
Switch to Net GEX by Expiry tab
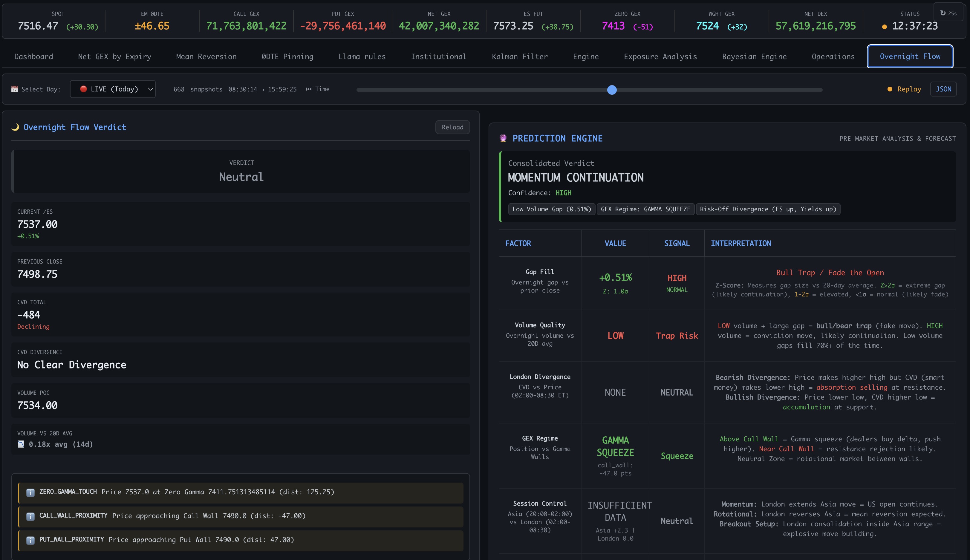coord(115,56)
